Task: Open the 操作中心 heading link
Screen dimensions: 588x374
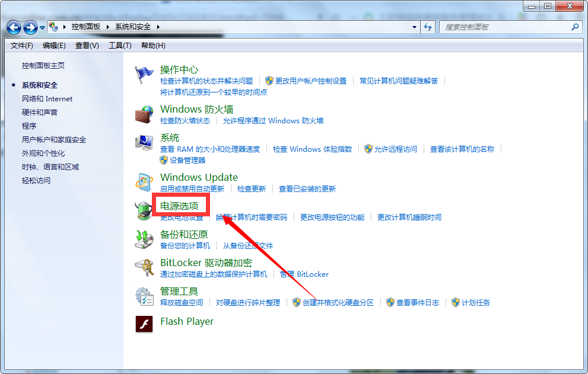Action: 179,70
